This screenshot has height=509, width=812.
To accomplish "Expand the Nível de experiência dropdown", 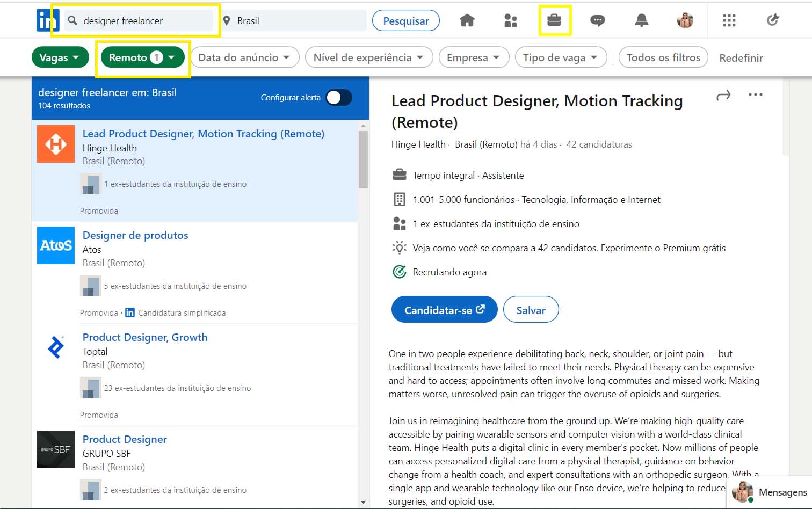I will pyautogui.click(x=369, y=57).
